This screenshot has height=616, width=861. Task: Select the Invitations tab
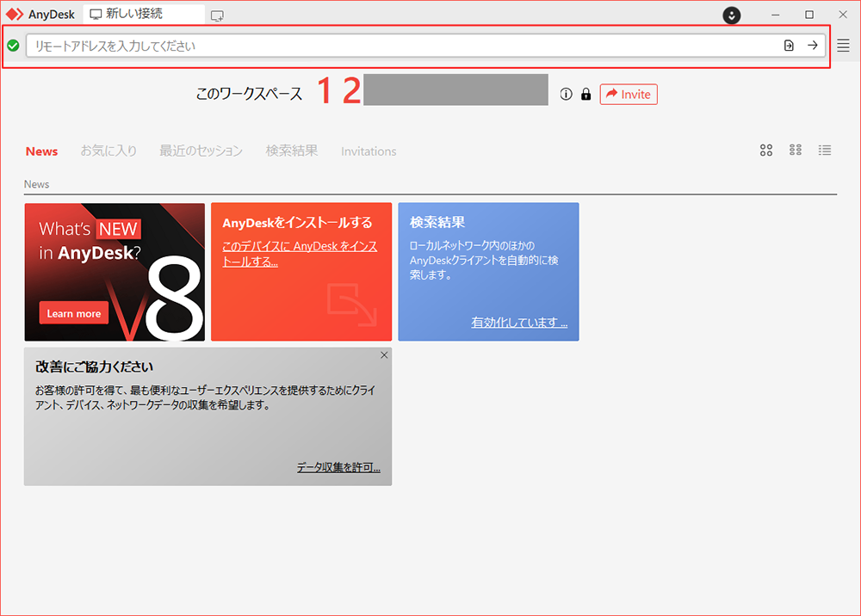tap(369, 151)
